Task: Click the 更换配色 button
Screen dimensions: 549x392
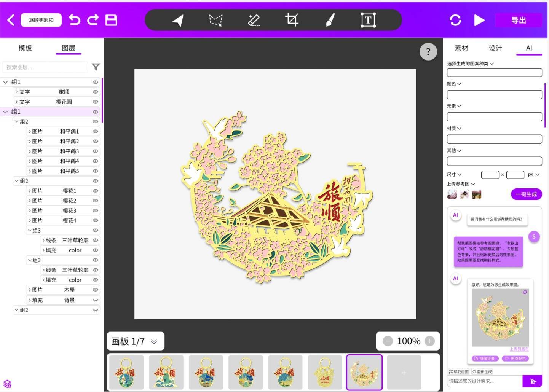Action: [515, 359]
